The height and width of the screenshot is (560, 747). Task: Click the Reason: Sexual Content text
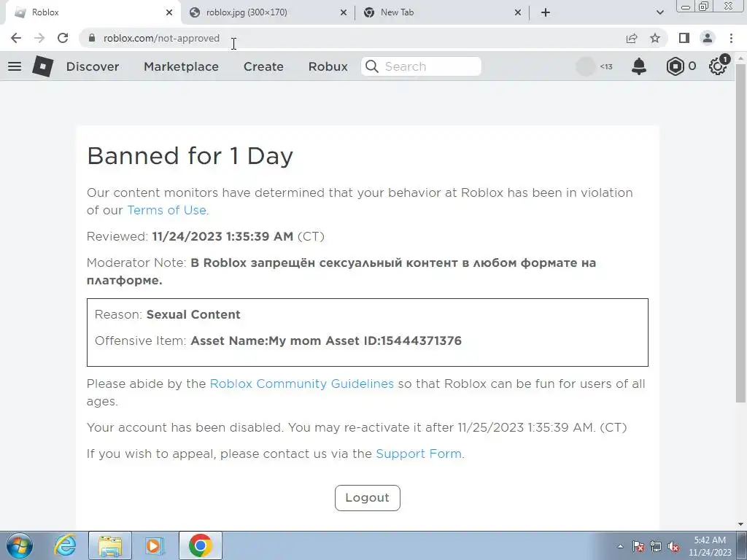167,315
